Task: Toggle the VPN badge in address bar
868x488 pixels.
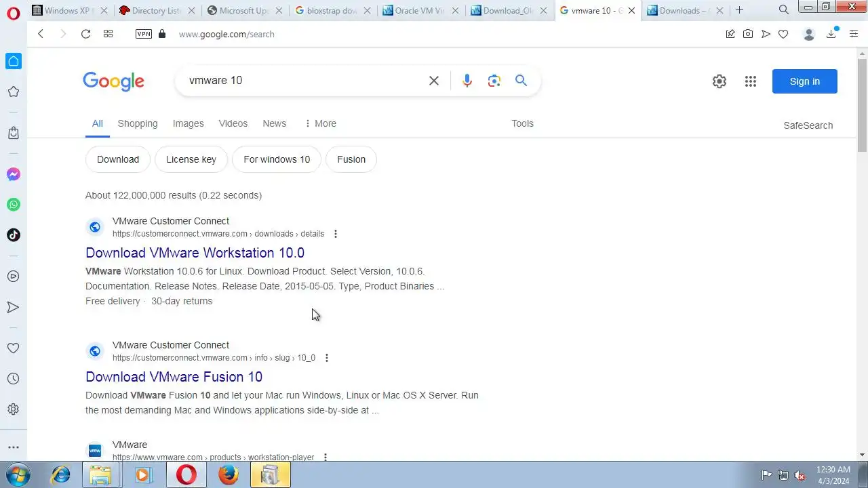Action: [x=144, y=34]
